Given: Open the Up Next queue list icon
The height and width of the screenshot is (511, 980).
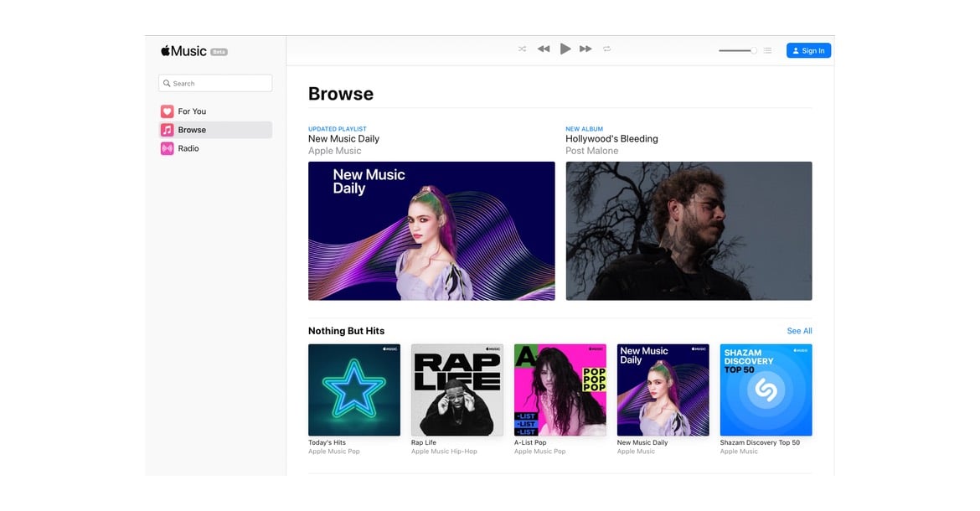Looking at the screenshot, I should (x=767, y=51).
